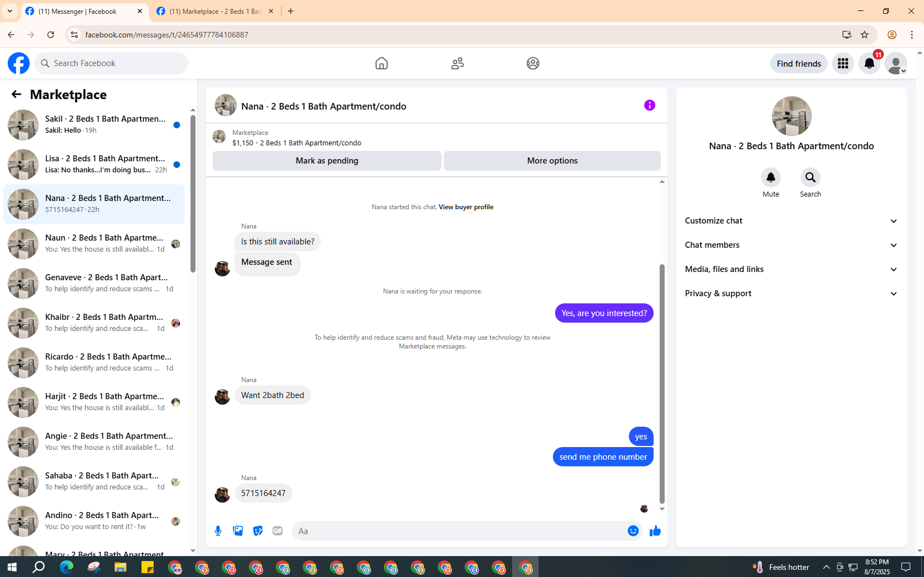This screenshot has height=577, width=924.
Task: Click the Search Facebook field
Action: click(x=111, y=63)
